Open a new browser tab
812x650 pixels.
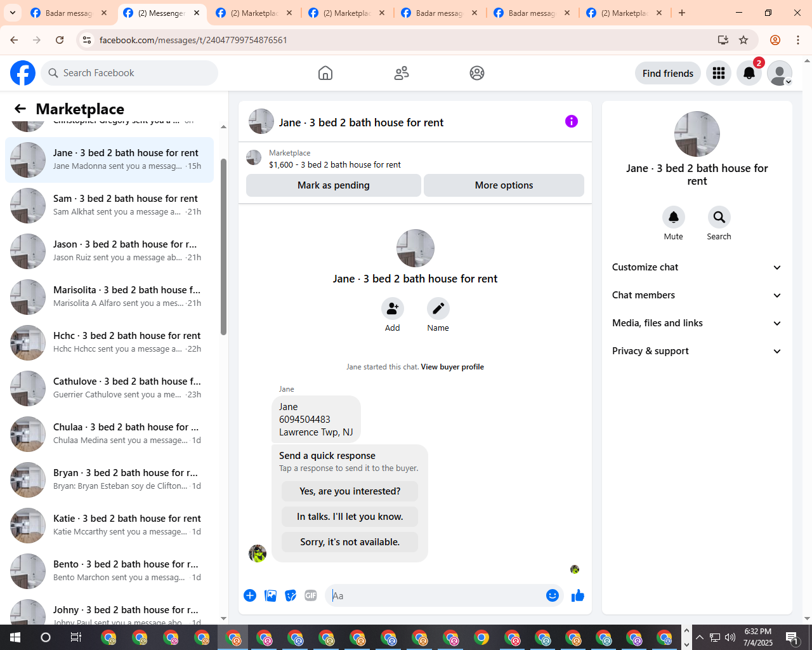(x=682, y=13)
